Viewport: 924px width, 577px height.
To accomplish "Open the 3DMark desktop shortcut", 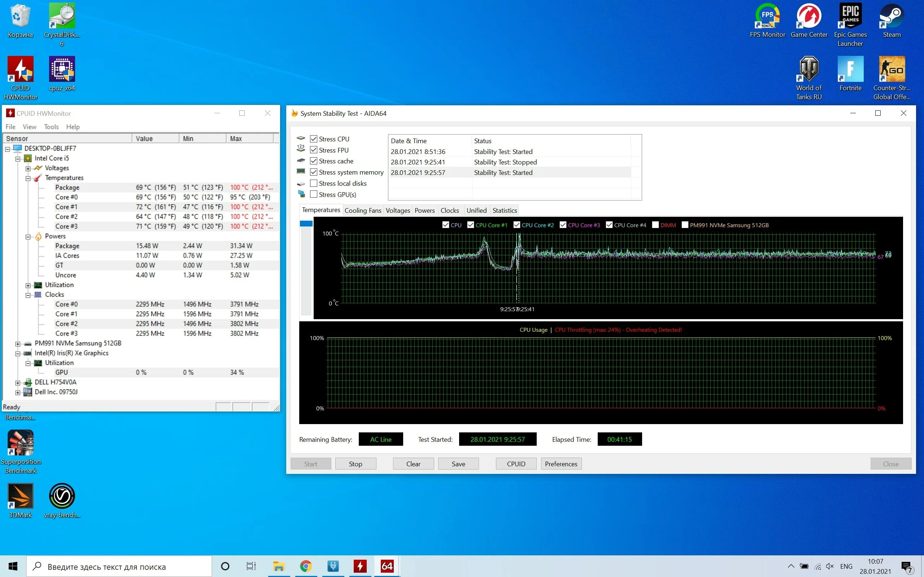I will (20, 496).
